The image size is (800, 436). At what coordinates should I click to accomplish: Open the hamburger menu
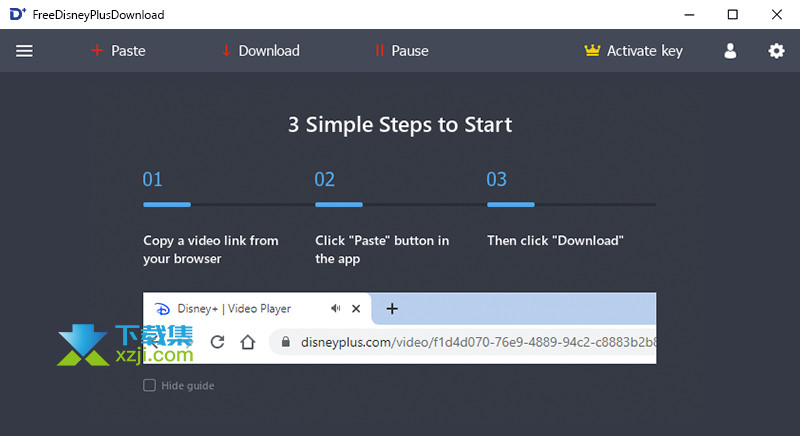point(24,51)
